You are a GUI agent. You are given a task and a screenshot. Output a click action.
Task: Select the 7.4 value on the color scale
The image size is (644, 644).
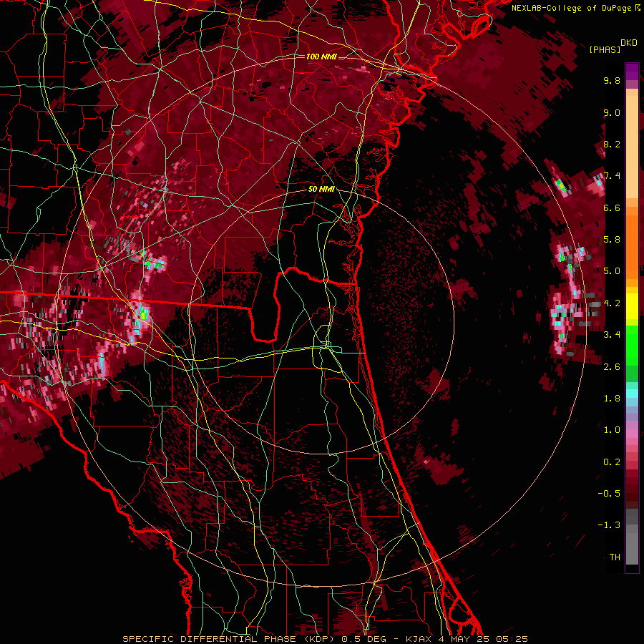(x=612, y=176)
